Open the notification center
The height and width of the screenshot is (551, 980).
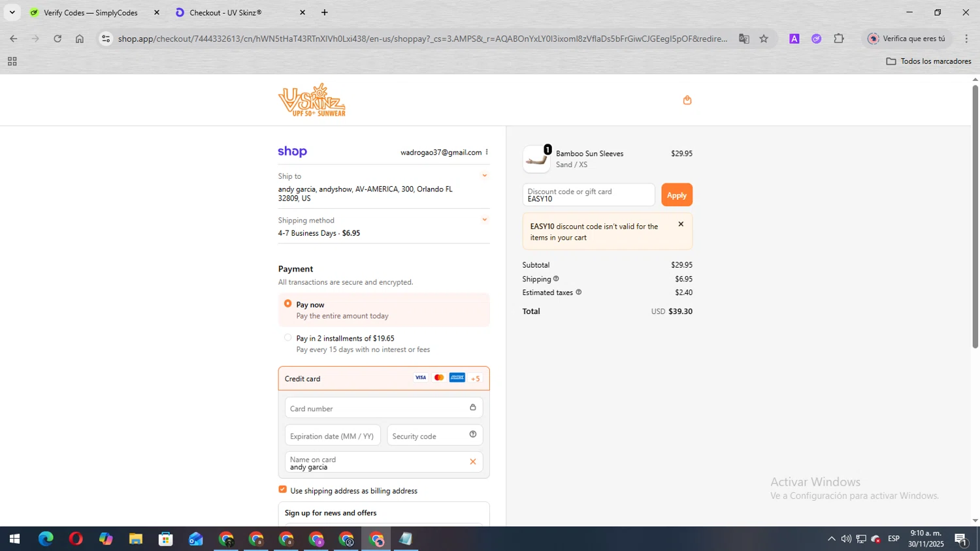coord(961,539)
